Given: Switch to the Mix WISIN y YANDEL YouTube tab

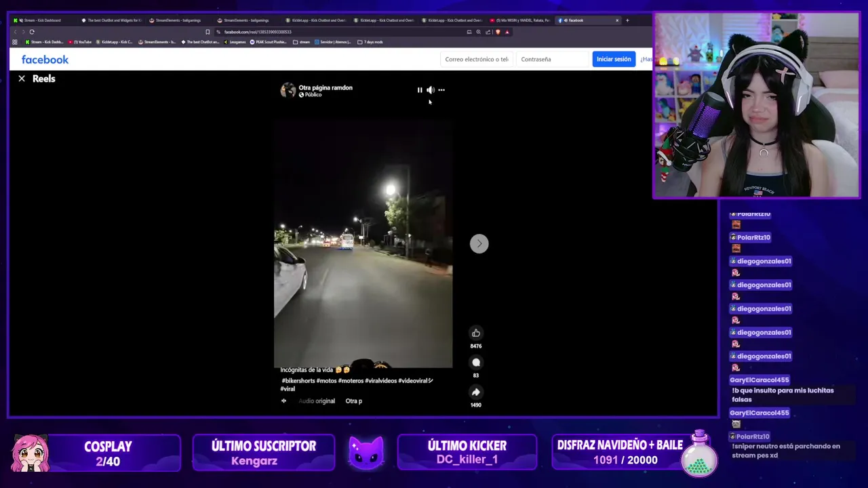Looking at the screenshot, I should 520,20.
